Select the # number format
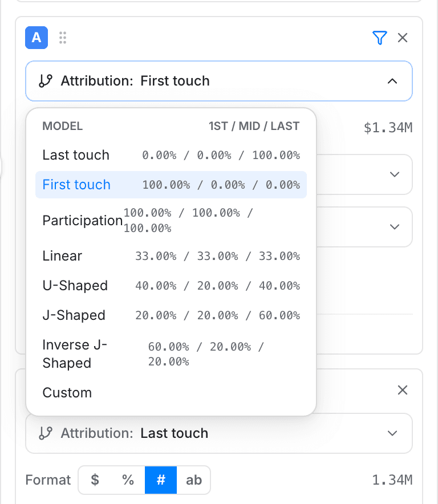438x504 pixels. tap(161, 480)
